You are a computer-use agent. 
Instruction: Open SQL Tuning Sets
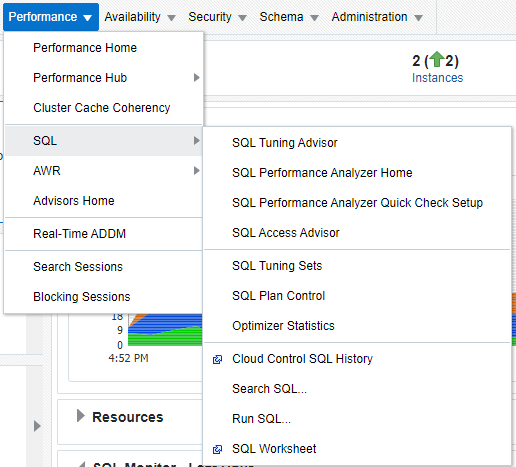pos(357,266)
